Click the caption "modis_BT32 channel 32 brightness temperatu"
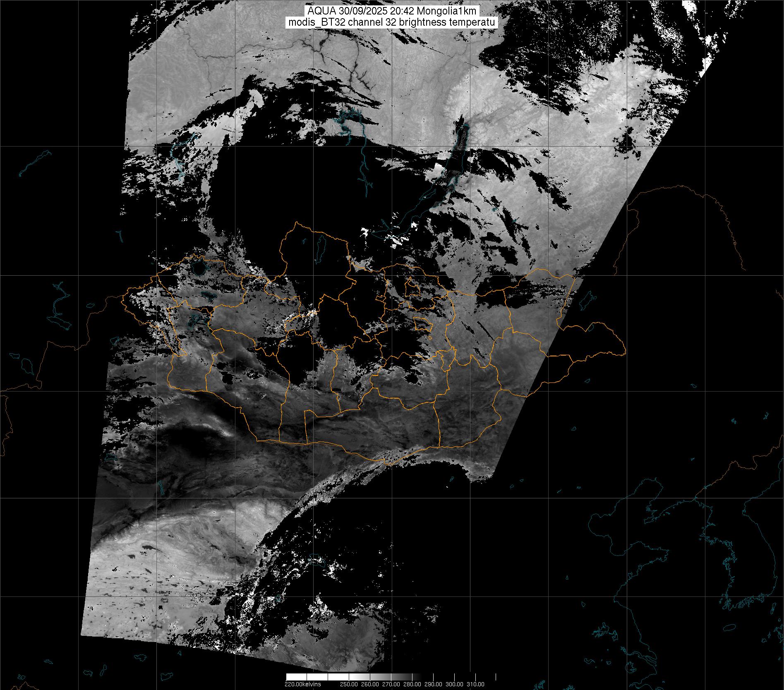The height and width of the screenshot is (690, 784). pyautogui.click(x=392, y=22)
